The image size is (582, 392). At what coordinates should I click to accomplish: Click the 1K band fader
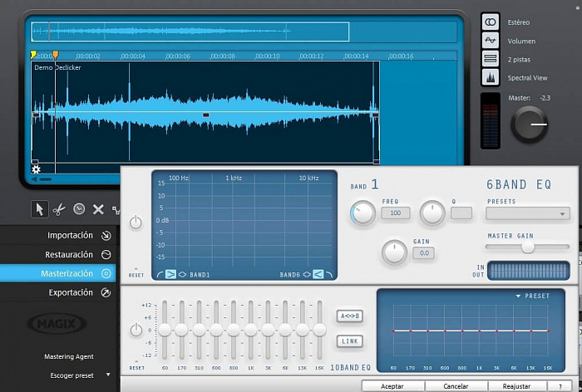[x=251, y=330]
